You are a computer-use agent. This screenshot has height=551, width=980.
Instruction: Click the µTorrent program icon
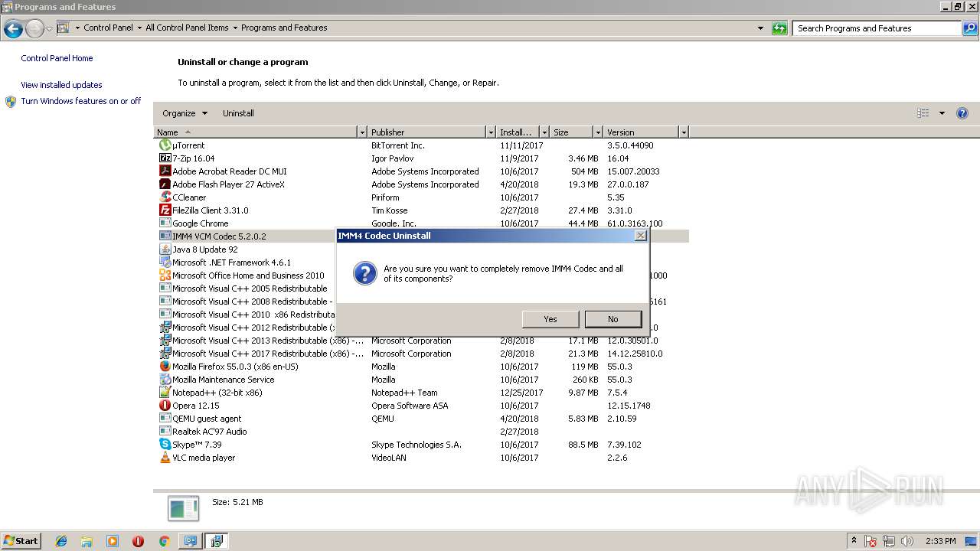pos(165,145)
